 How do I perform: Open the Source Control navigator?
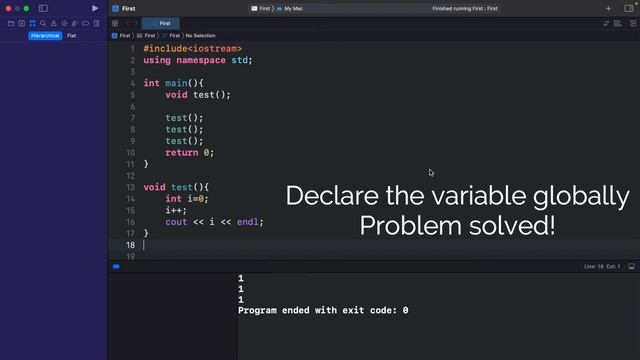click(x=22, y=23)
